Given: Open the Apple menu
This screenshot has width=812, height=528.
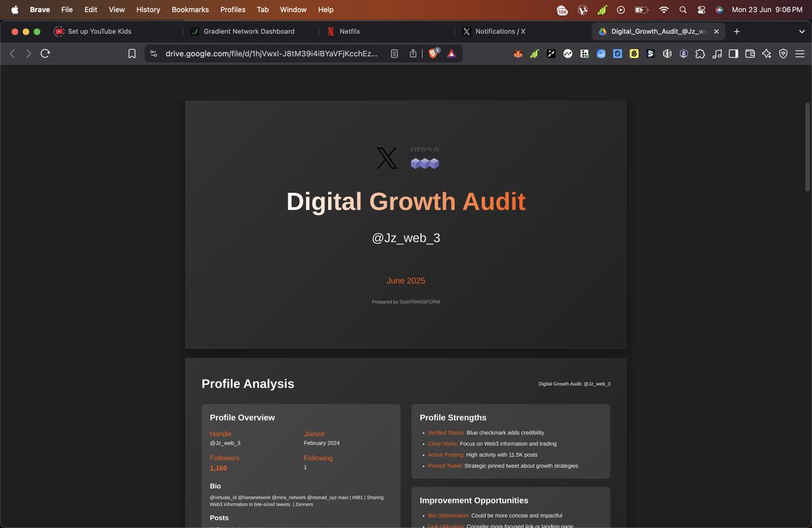Looking at the screenshot, I should pyautogui.click(x=15, y=9).
